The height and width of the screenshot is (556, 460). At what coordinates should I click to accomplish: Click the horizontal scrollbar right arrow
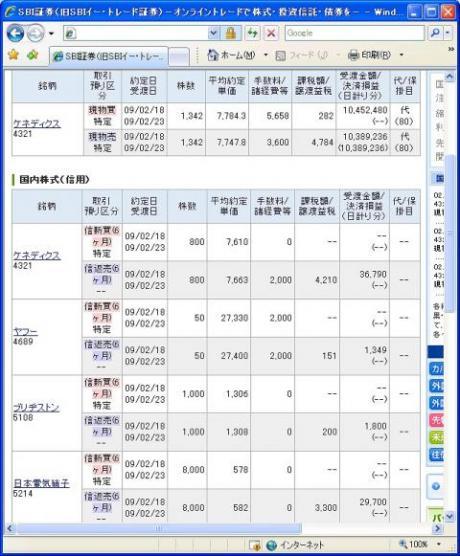(x=437, y=528)
